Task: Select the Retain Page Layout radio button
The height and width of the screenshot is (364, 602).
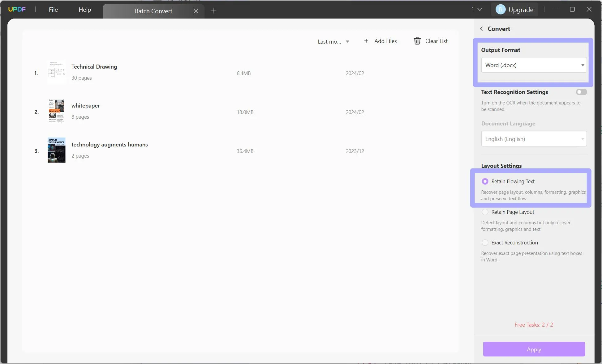Action: coord(485,212)
